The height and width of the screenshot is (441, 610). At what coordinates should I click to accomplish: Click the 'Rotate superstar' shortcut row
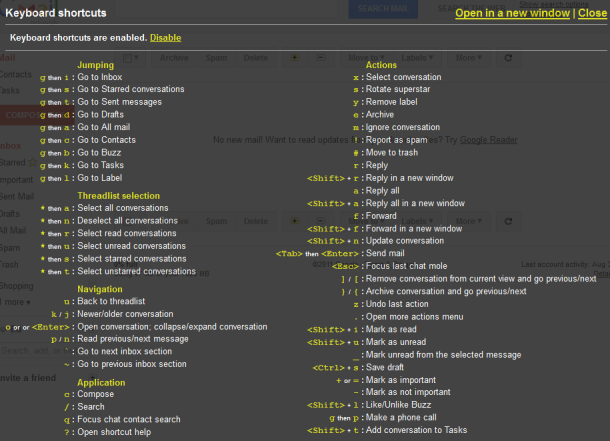[391, 89]
